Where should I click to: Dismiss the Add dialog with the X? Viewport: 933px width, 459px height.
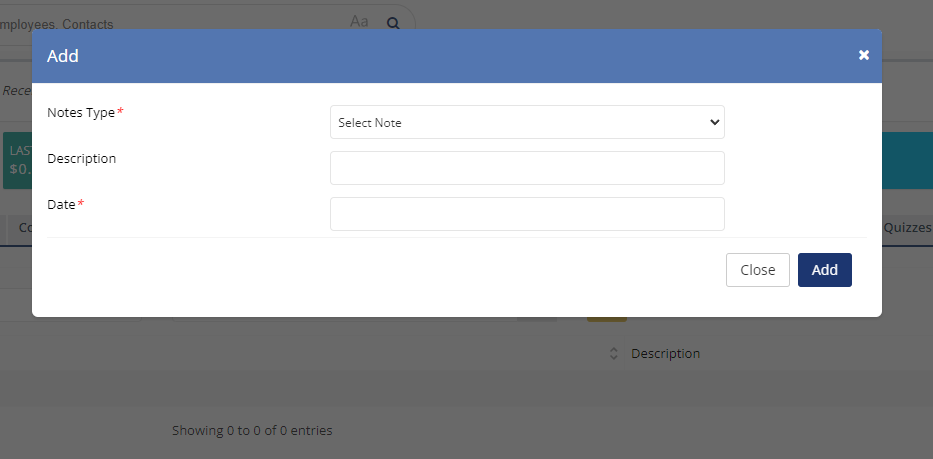tap(864, 55)
